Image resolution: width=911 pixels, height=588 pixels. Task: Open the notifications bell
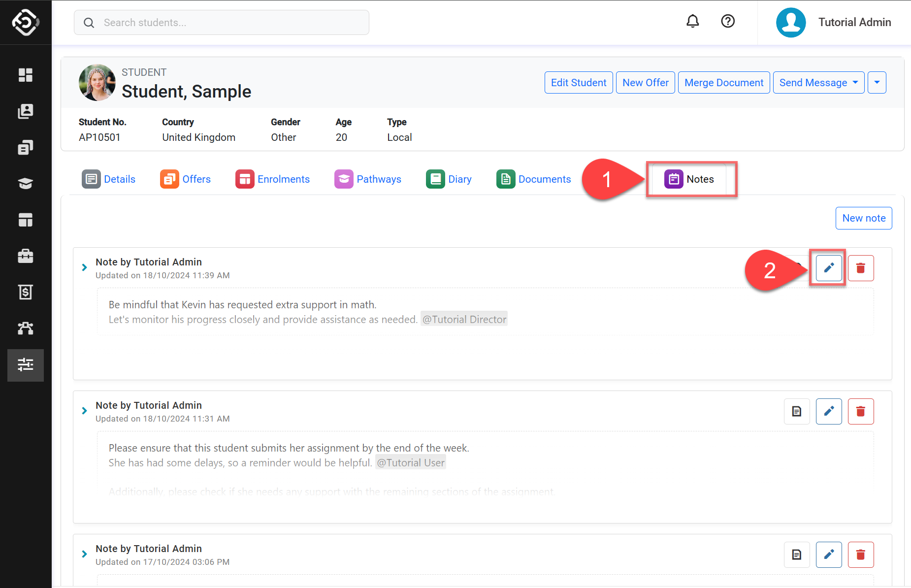tap(692, 21)
